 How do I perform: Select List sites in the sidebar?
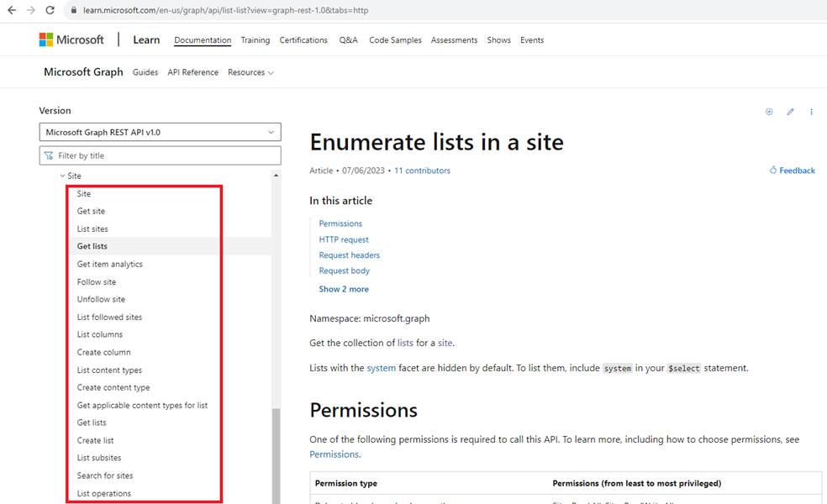(92, 228)
